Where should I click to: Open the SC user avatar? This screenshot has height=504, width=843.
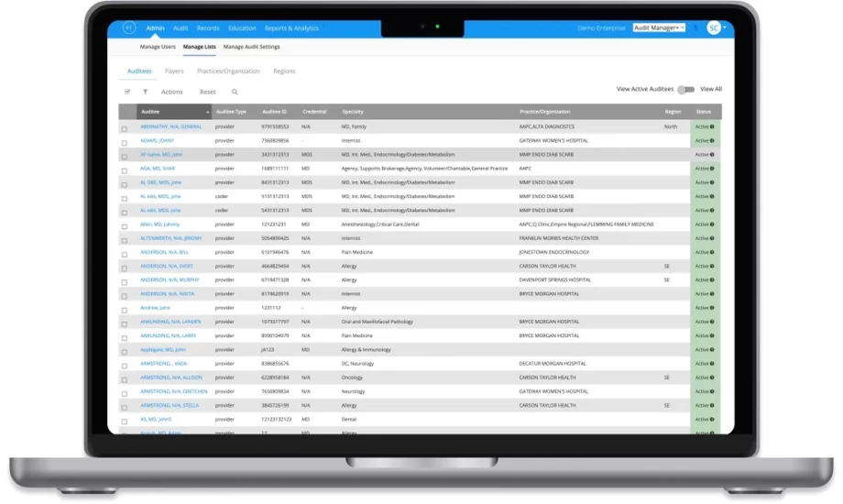[714, 28]
